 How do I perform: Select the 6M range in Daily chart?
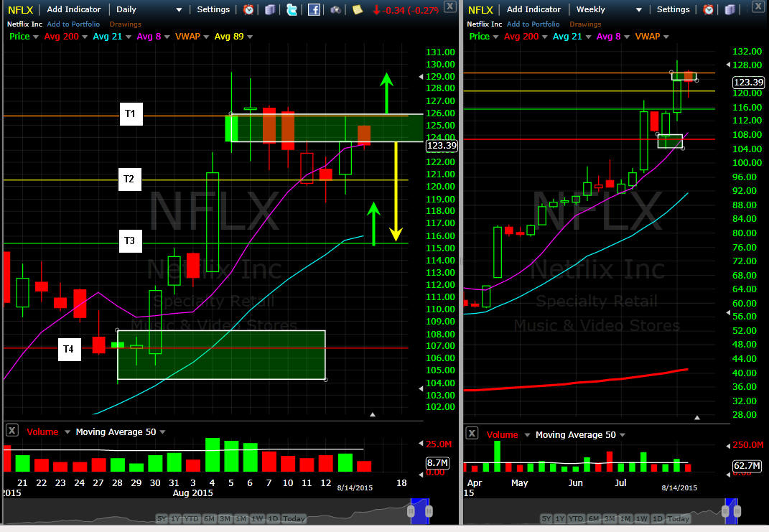[x=210, y=519]
